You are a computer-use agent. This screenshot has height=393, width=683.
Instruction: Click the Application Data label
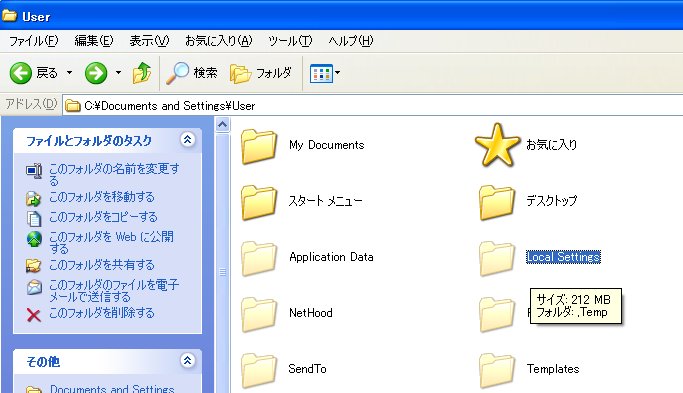point(331,257)
